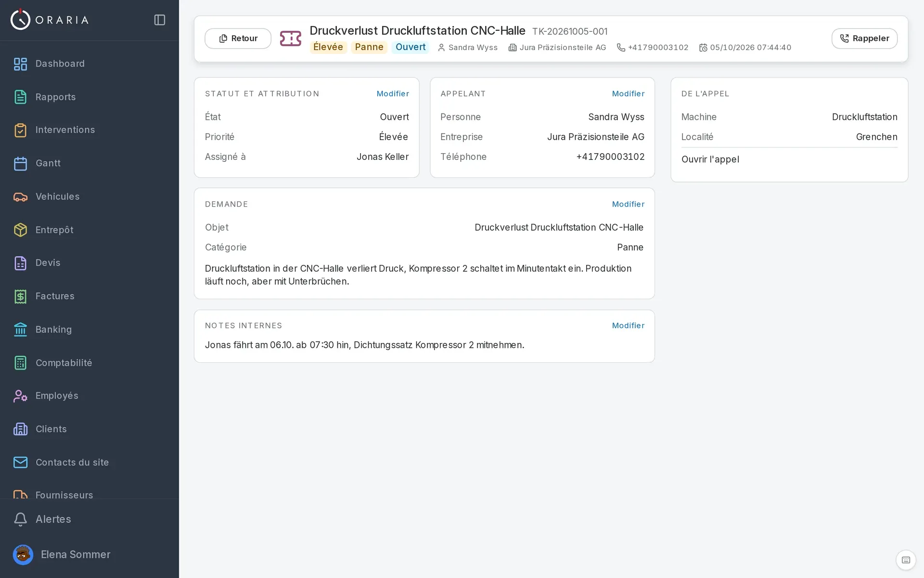
Task: Open the Rapports document icon
Action: pyautogui.click(x=20, y=97)
